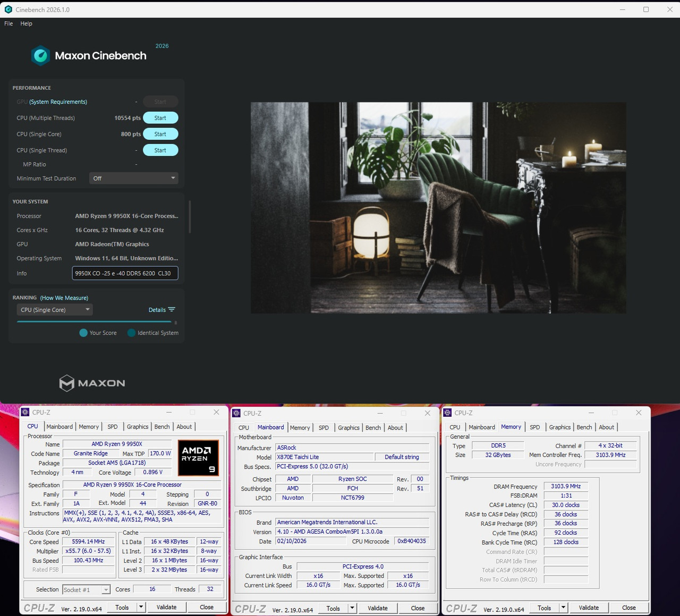Click Close button in CPU-Z Mainboard window
This screenshot has width=680, height=616.
(418, 608)
